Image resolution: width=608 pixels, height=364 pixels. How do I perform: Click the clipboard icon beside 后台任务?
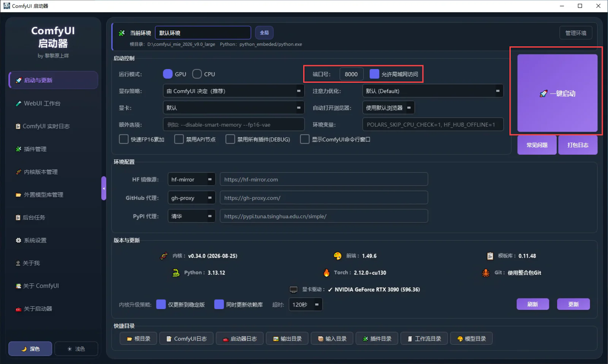(18, 217)
